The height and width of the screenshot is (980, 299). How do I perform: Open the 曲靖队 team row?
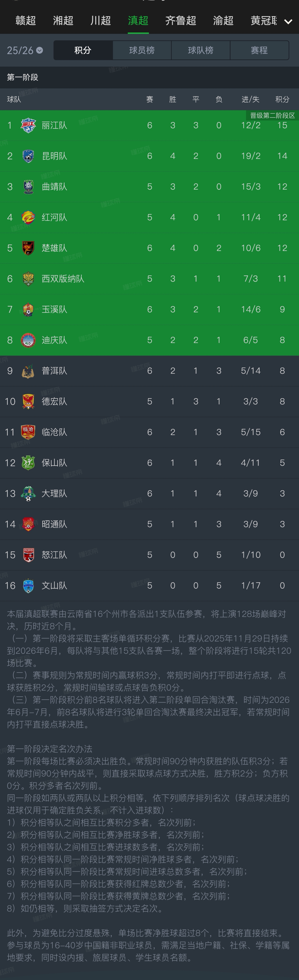(x=149, y=187)
